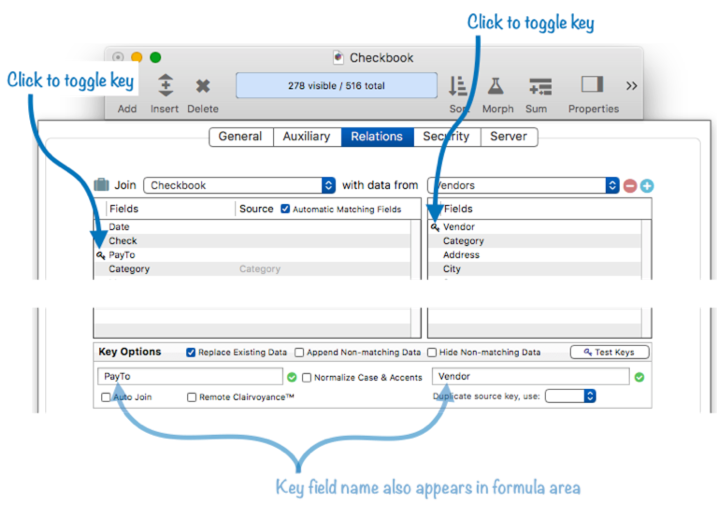The width and height of the screenshot is (719, 506).
Task: Toggle Replace Existing Data checkbox
Action: point(191,352)
